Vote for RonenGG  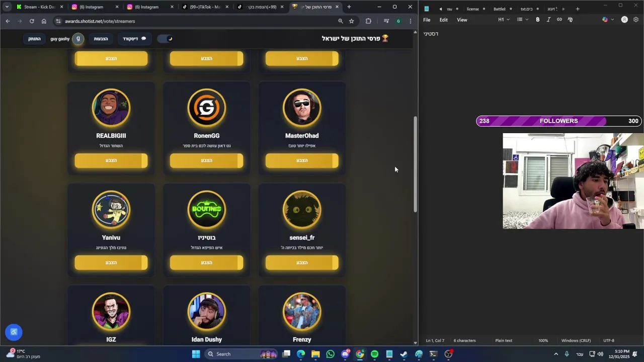pyautogui.click(x=206, y=160)
